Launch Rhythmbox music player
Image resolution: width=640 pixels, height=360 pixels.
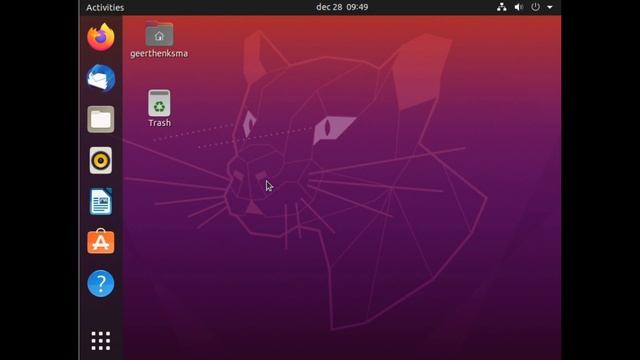(x=101, y=160)
